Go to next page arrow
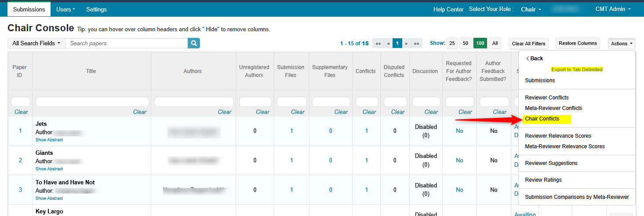 pos(407,44)
